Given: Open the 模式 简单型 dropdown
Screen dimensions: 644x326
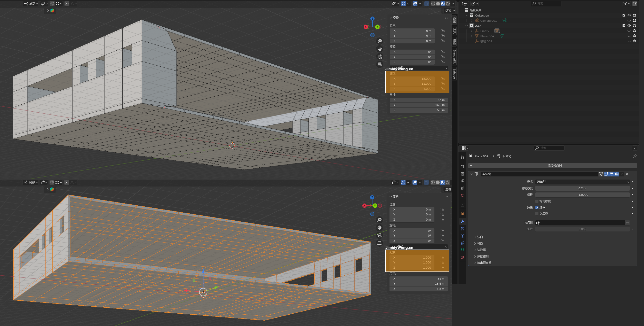Looking at the screenshot, I should pyautogui.click(x=582, y=182).
